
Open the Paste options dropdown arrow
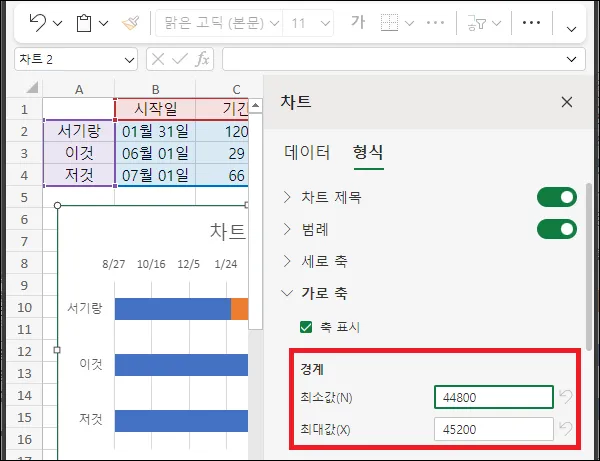[x=103, y=23]
